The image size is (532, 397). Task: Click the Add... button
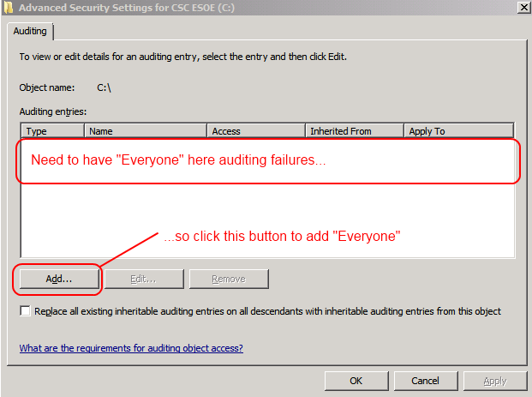(59, 279)
